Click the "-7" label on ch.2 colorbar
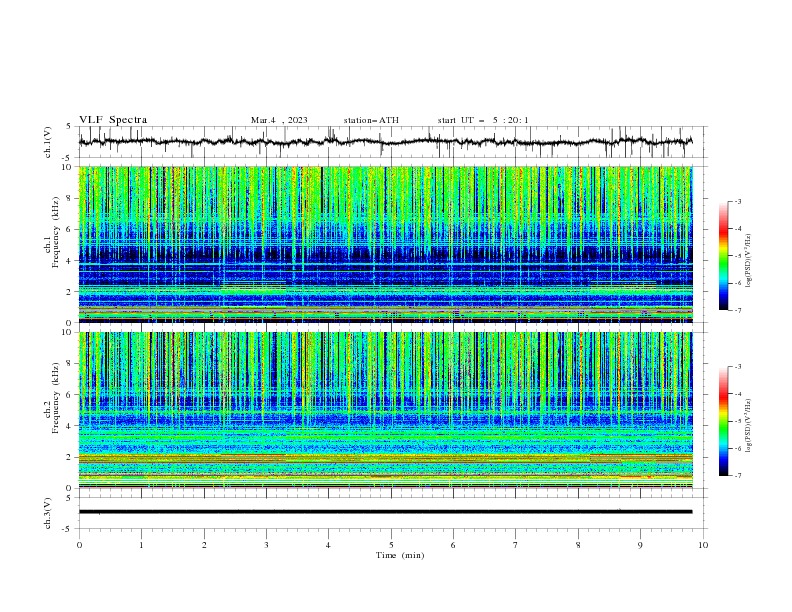Viewport: 792px width, 612px height. pyautogui.click(x=738, y=475)
